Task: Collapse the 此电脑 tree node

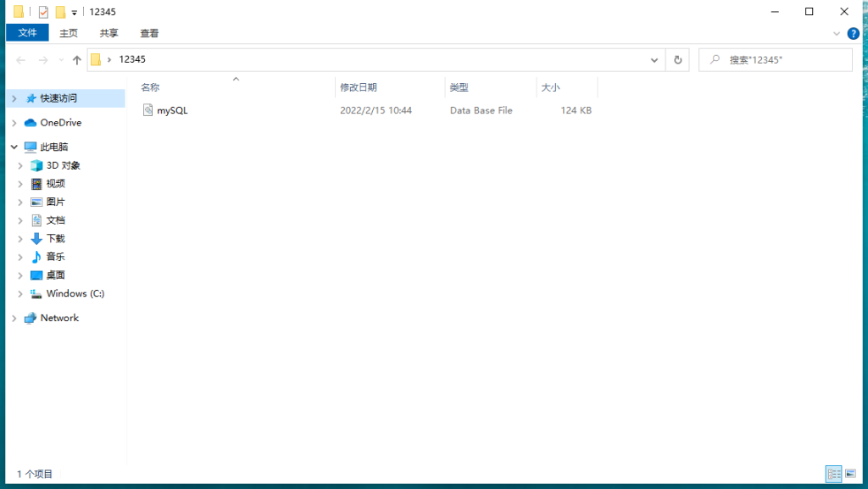Action: (14, 147)
